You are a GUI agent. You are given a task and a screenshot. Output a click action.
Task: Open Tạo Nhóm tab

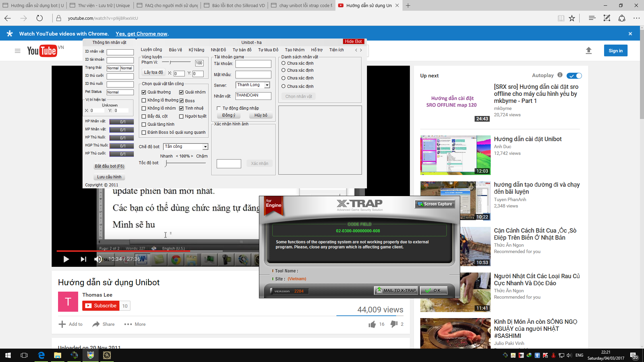[x=295, y=50]
